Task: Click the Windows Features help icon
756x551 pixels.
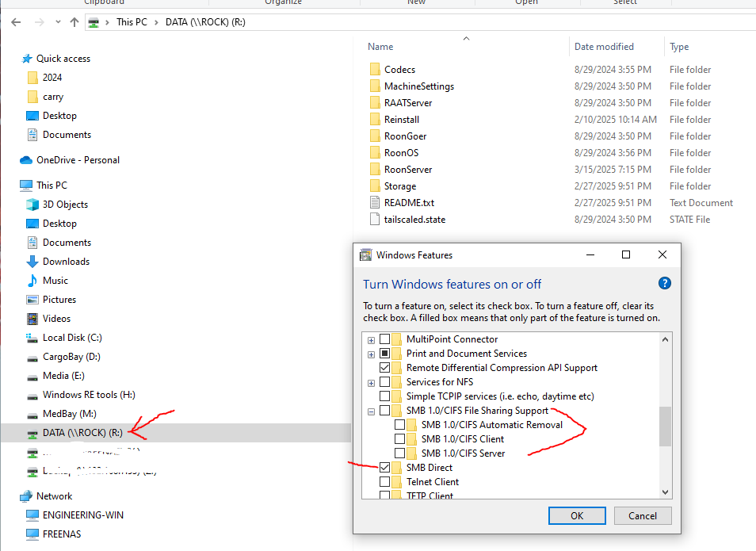Action: tap(664, 283)
